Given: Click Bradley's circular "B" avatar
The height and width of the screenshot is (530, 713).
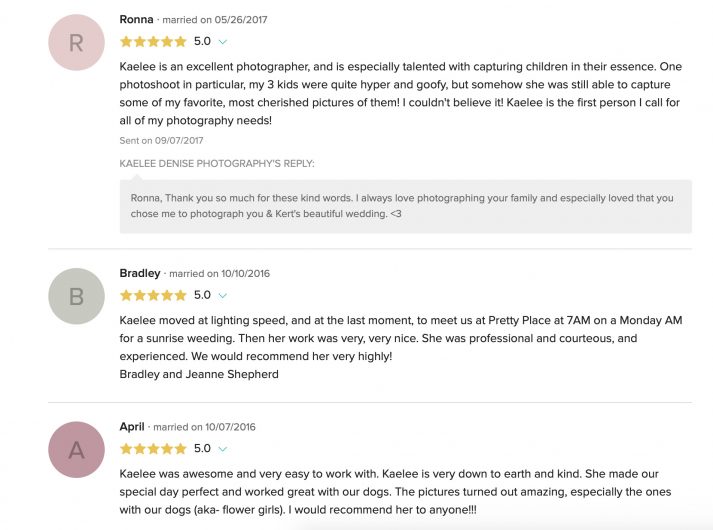Looking at the screenshot, I should [x=76, y=296].
